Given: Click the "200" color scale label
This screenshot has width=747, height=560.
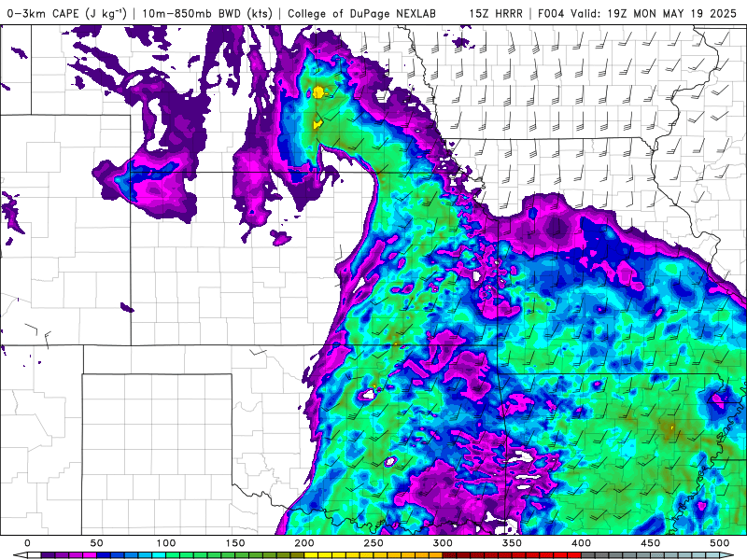Looking at the screenshot, I should click(304, 543).
